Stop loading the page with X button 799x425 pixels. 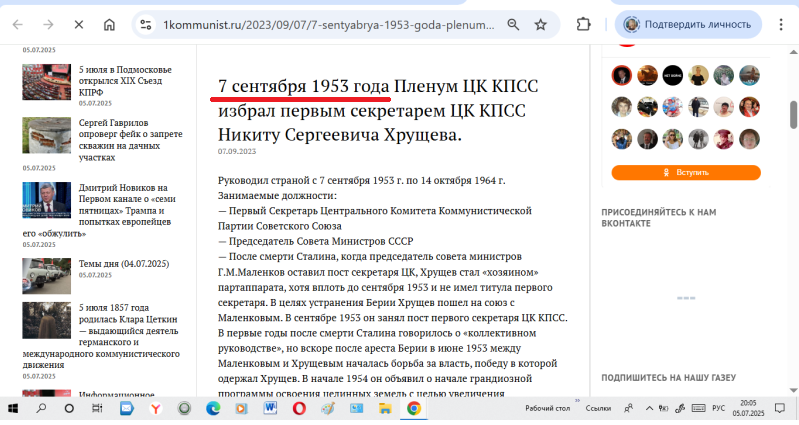78,24
